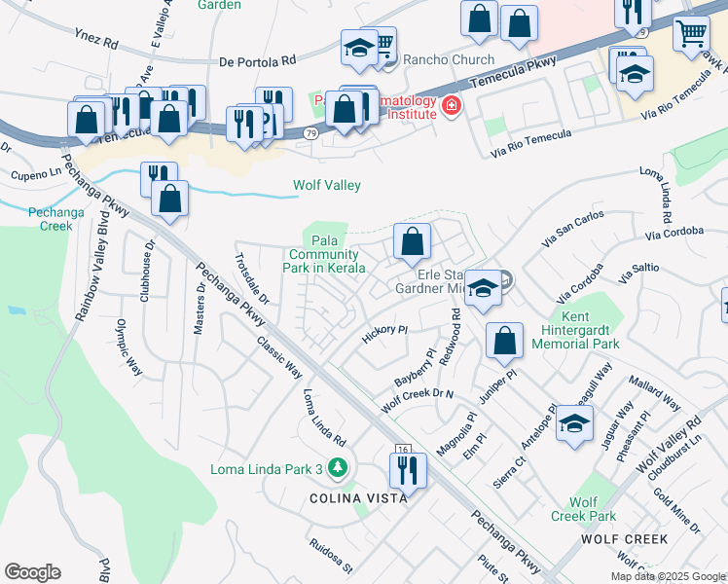Viewport: 728px width, 584px height.
Task: Click the Map data ©2025 Google attribution
Action: click(669, 576)
